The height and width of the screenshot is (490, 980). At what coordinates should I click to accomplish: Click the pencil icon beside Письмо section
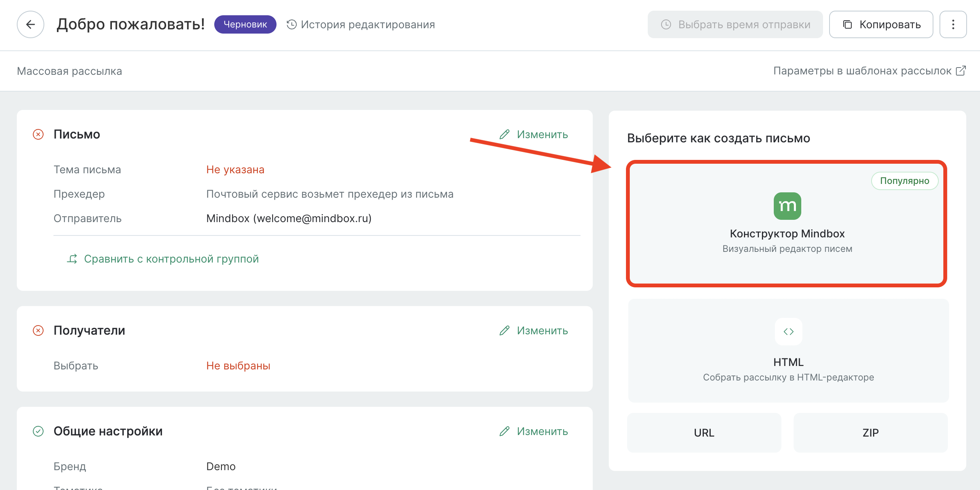click(505, 134)
